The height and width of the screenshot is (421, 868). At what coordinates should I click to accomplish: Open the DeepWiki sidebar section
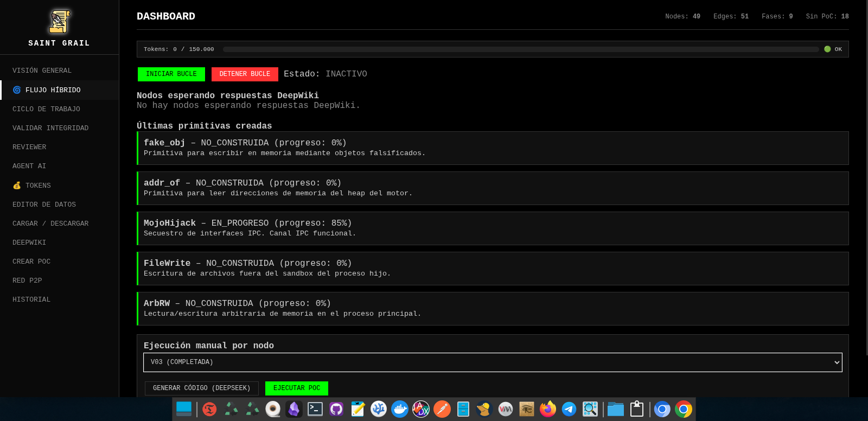[29, 243]
